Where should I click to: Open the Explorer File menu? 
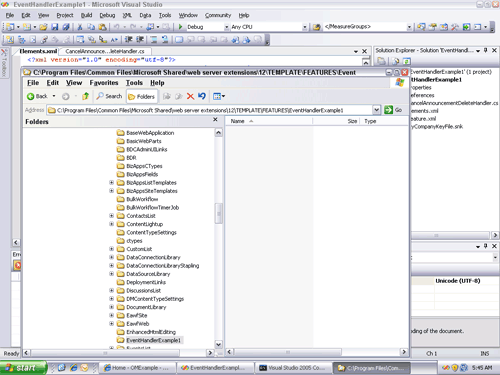click(x=33, y=83)
